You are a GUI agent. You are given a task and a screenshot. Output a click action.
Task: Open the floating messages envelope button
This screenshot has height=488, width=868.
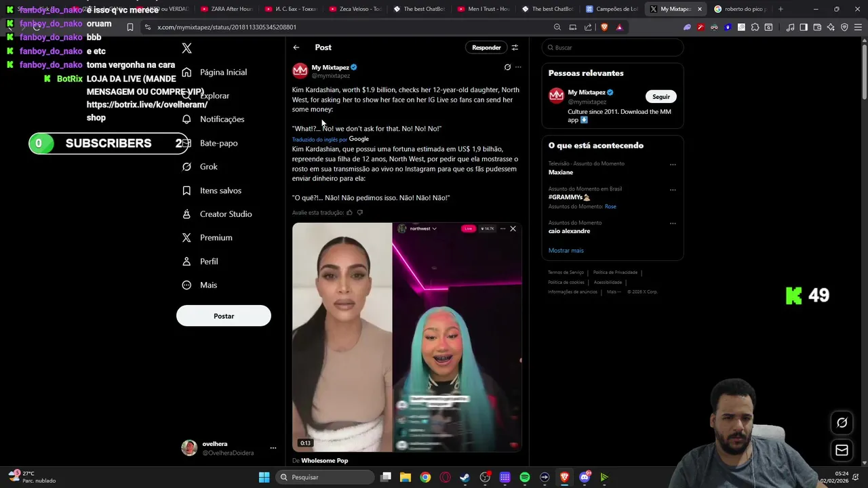click(842, 450)
